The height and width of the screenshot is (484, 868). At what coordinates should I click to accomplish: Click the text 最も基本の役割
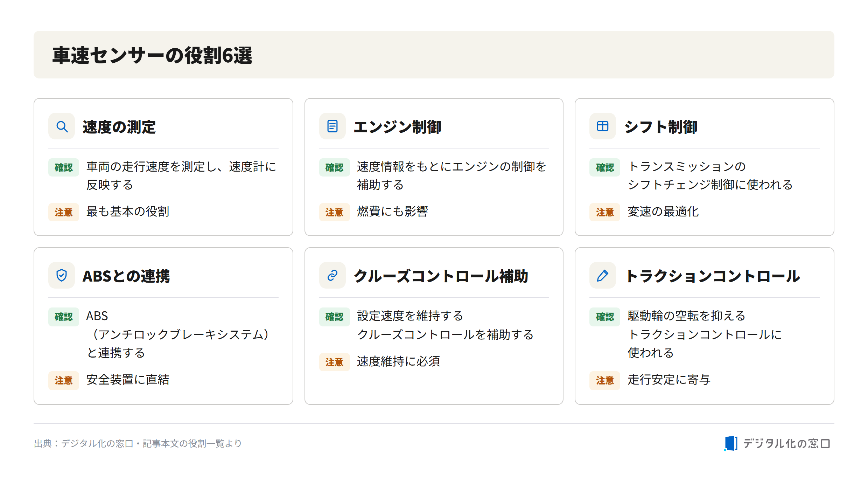click(128, 212)
